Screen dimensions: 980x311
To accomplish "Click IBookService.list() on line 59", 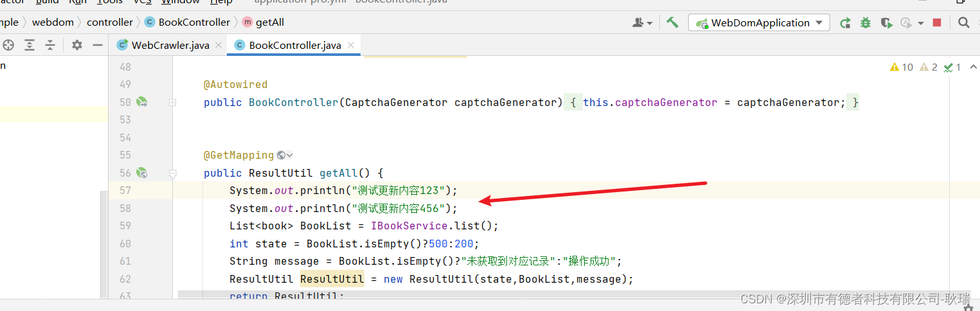I will click(431, 226).
